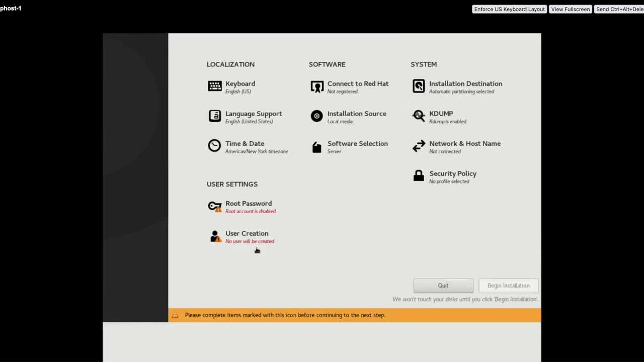The image size is (644, 362).
Task: Click the Software Selection package icon
Action: pyautogui.click(x=316, y=147)
